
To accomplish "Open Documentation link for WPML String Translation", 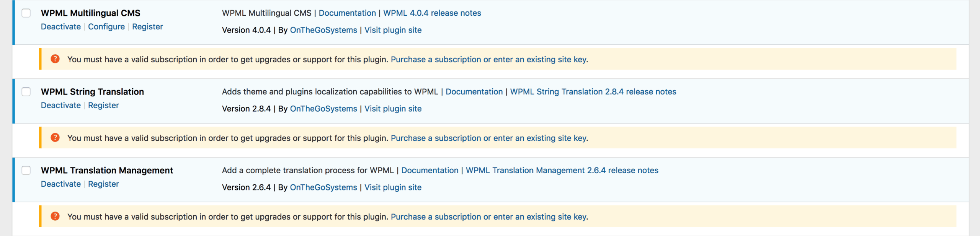I will click(474, 92).
